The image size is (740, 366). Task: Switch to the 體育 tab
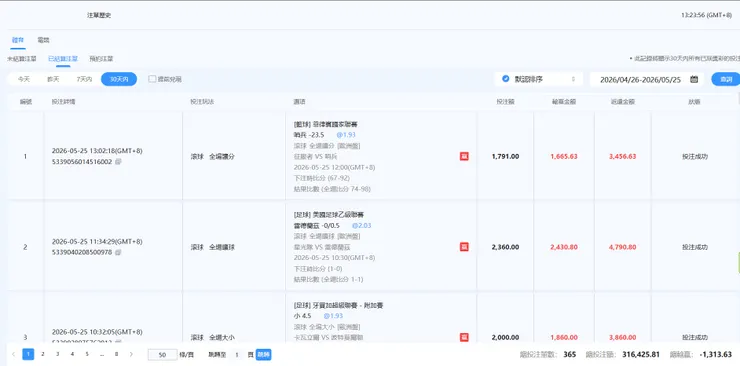[x=18, y=40]
